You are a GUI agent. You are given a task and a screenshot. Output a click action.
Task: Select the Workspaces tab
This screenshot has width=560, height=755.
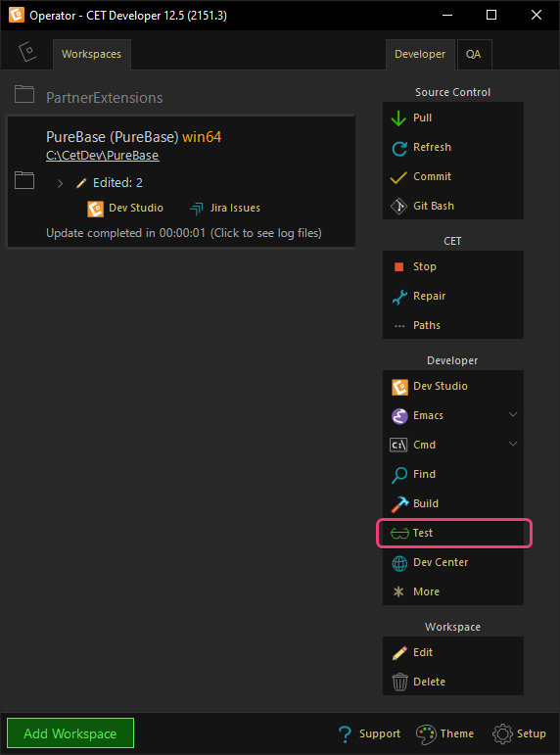click(x=91, y=55)
